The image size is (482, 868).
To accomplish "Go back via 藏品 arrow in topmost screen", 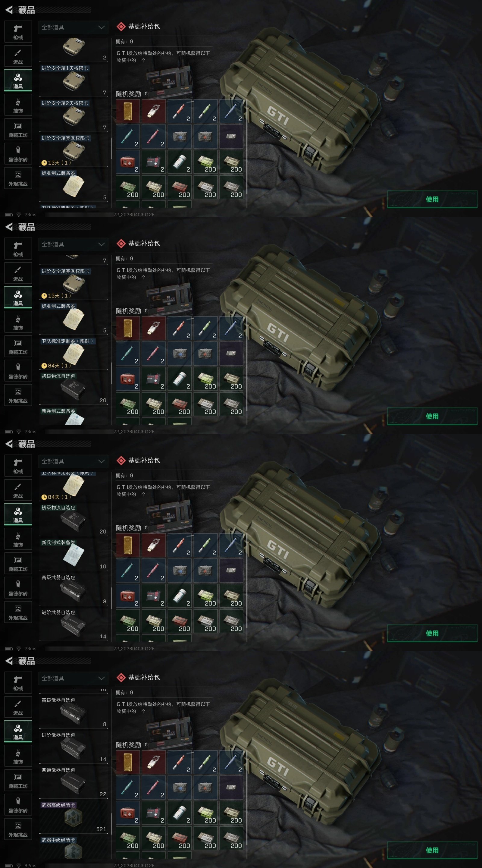I will (x=9, y=10).
